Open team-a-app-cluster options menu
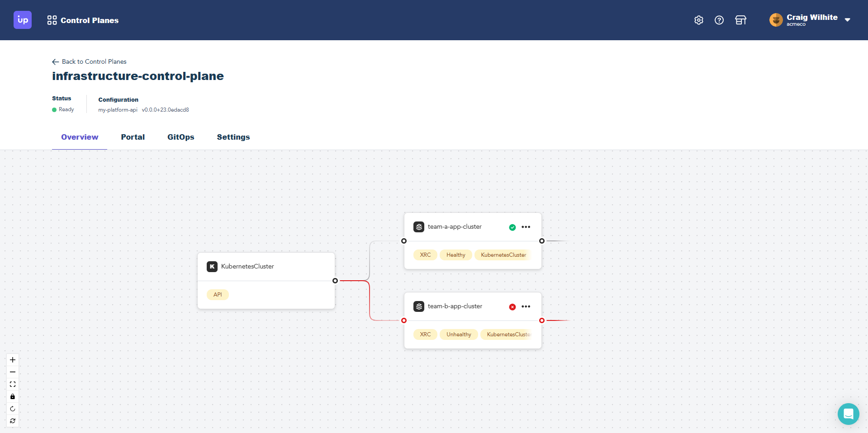This screenshot has width=868, height=433. [x=526, y=227]
